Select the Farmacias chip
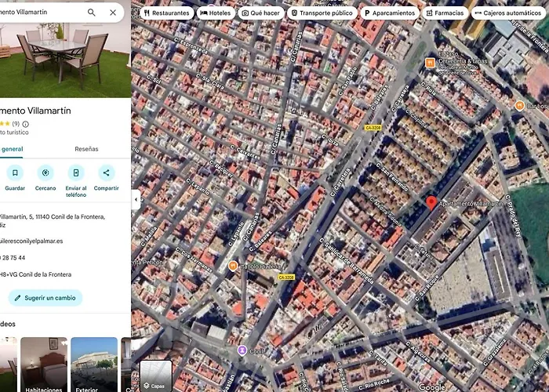 tap(445, 13)
